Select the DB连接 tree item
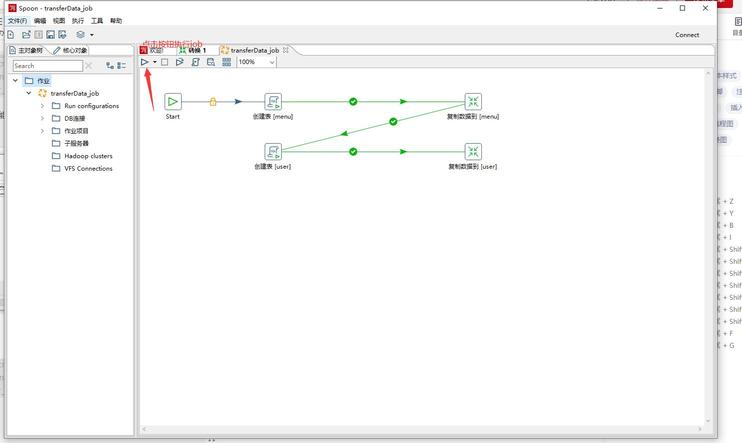742x443 pixels. 69,118
